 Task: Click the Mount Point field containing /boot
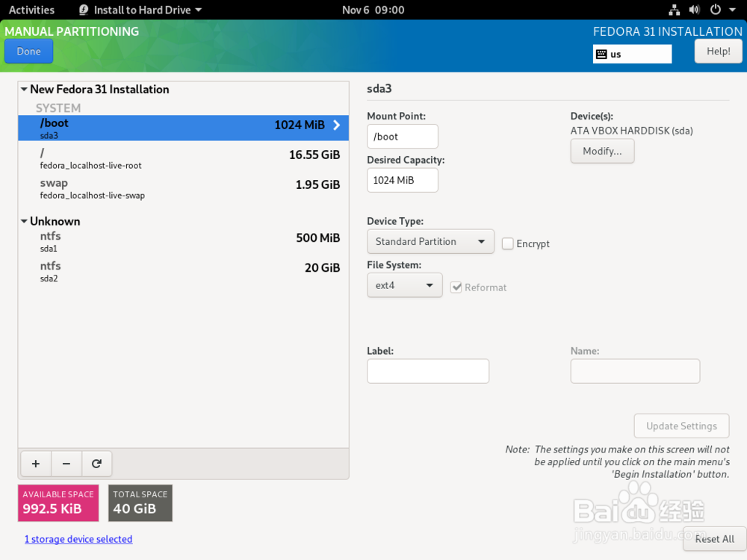click(402, 137)
